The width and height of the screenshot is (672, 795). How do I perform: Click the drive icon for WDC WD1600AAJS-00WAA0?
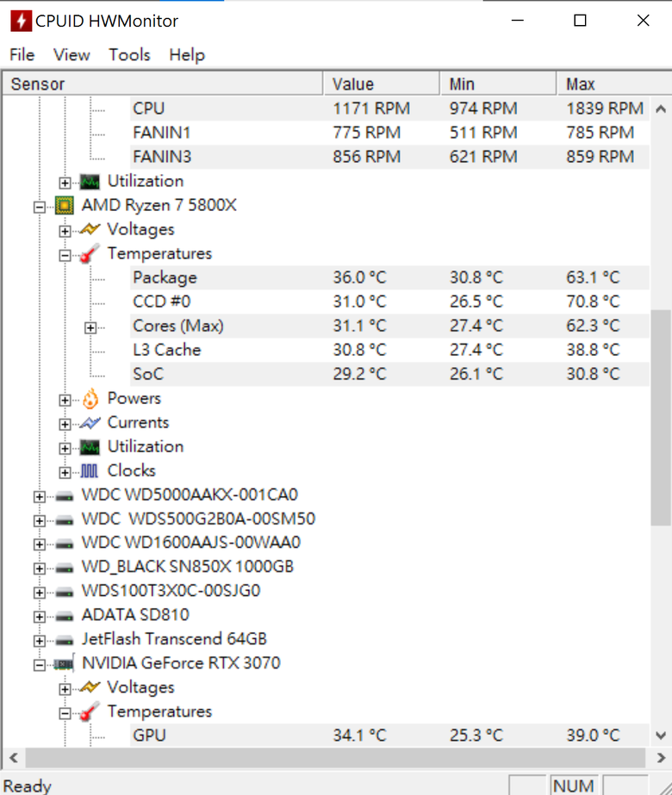click(65, 543)
